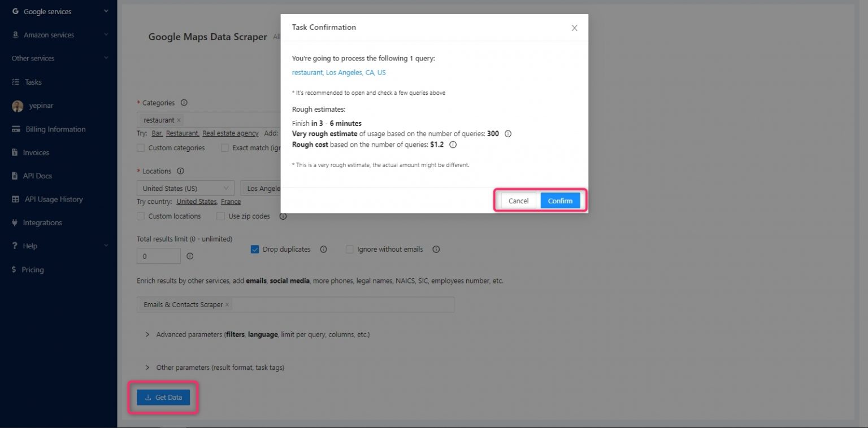Screen dimensions: 868x428
Task: Click the Total results limit input field
Action: (x=158, y=256)
